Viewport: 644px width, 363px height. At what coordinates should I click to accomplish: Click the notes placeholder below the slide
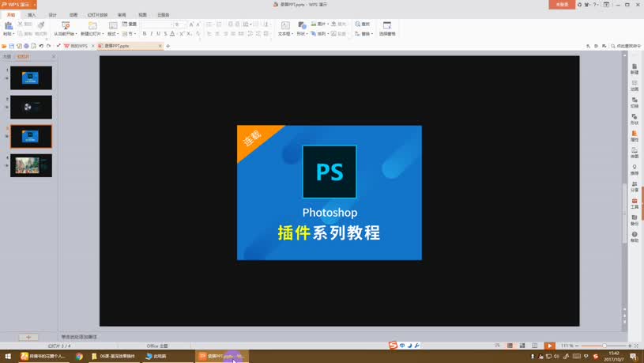pos(79,337)
